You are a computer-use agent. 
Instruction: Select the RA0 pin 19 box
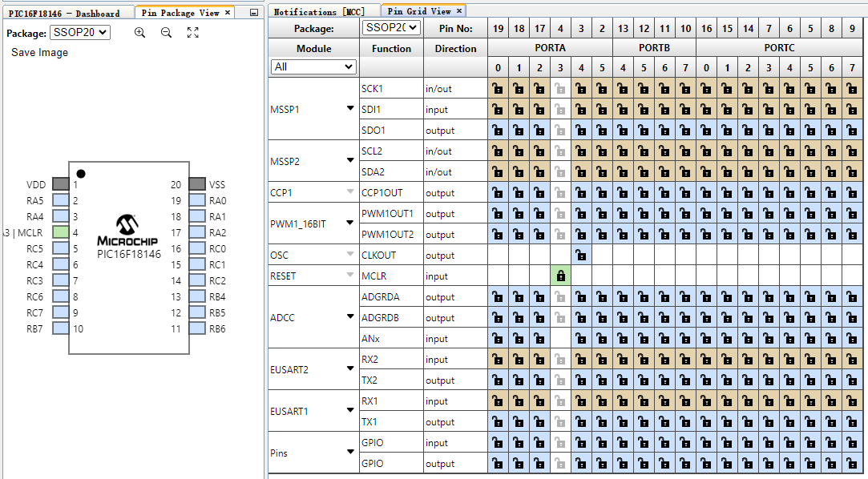coord(197,200)
